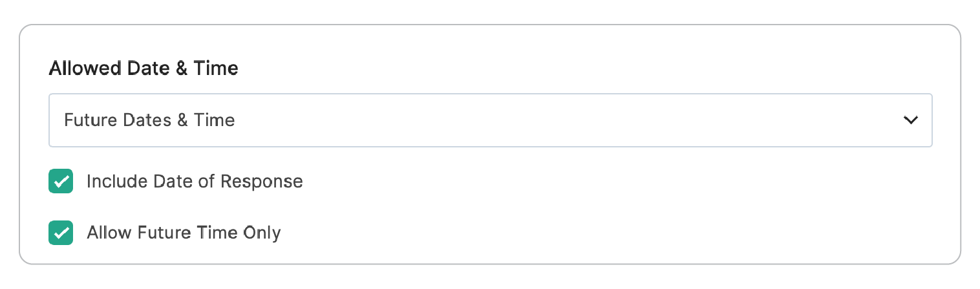Click the 'Allow Future Time Only' label text

point(184,233)
